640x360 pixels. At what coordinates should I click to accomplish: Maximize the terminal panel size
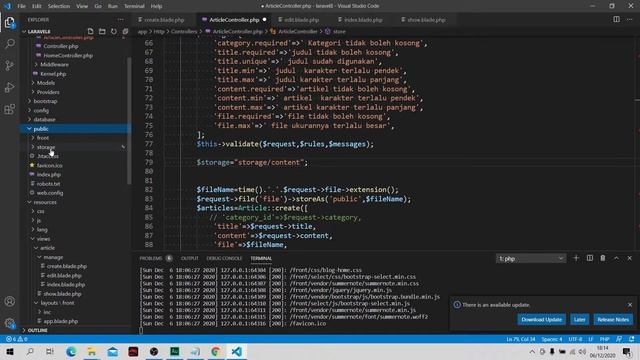point(616,258)
